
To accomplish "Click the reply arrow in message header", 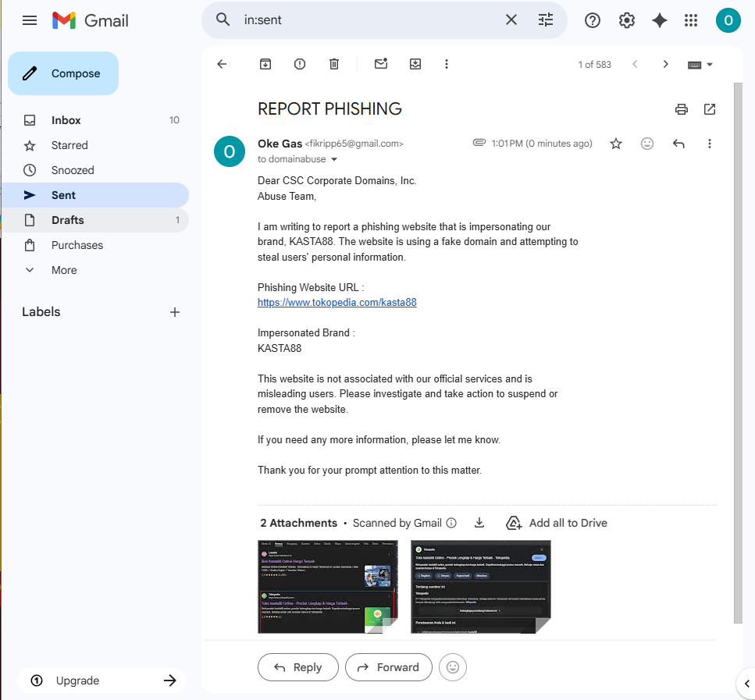I will (678, 144).
